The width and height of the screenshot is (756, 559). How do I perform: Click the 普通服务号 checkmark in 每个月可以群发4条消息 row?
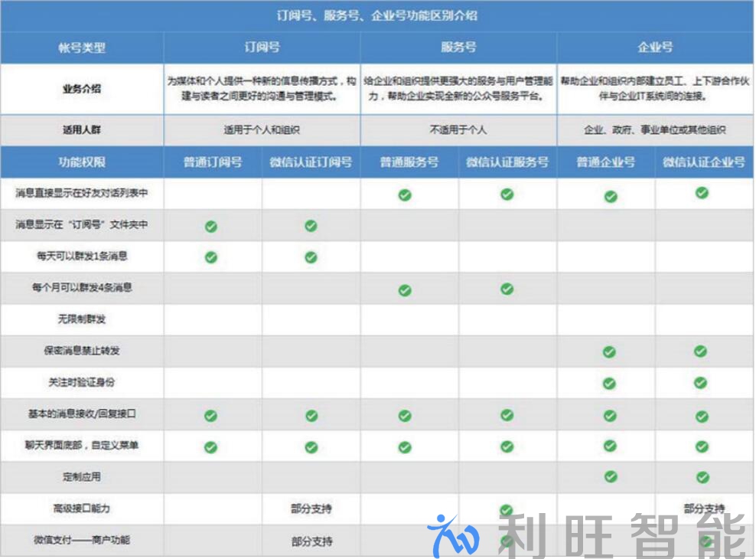405,290
